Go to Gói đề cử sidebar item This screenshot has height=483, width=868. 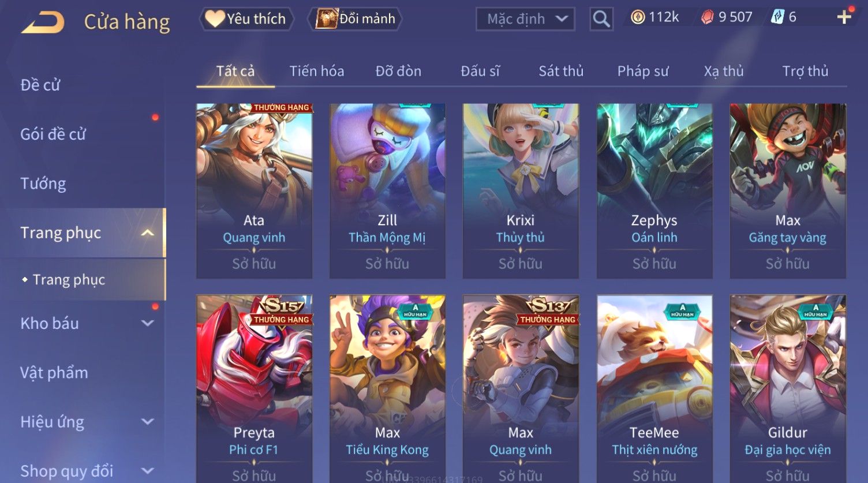coord(53,134)
